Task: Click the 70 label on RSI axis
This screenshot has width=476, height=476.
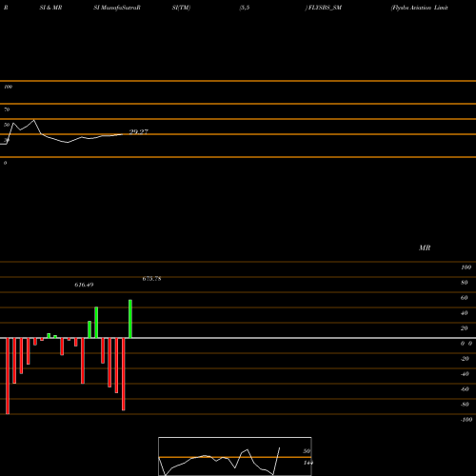Action: pos(7,109)
